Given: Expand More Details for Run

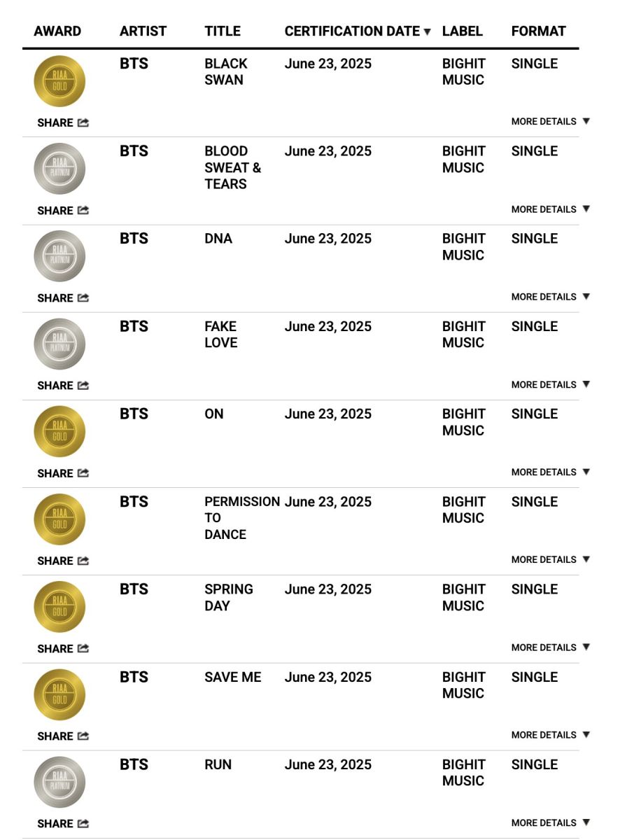Looking at the screenshot, I should click(x=551, y=823).
